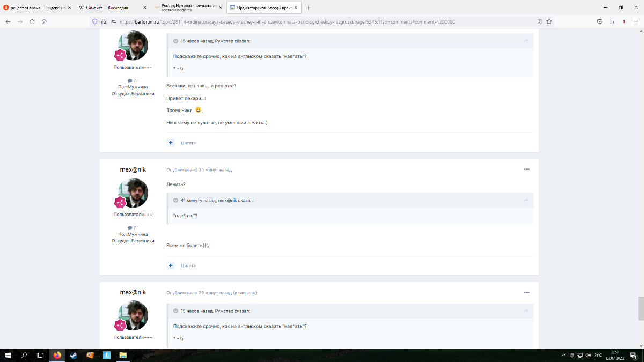Open Steam from the taskbar
This screenshot has width=644, height=362.
[74, 355]
